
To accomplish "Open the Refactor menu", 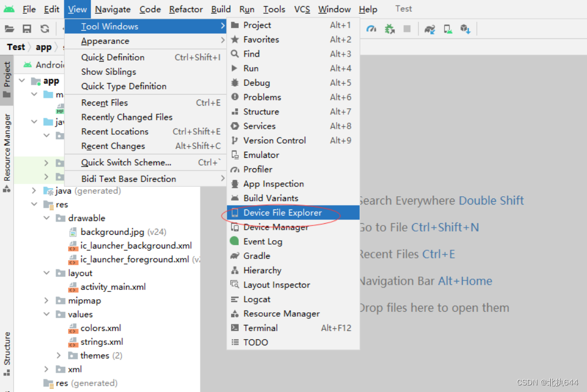I will click(x=186, y=9).
